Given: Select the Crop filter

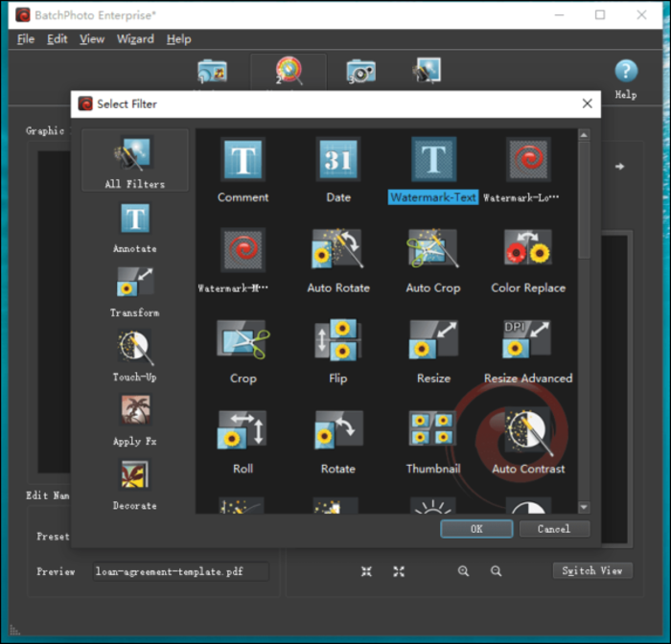Looking at the screenshot, I should (243, 340).
